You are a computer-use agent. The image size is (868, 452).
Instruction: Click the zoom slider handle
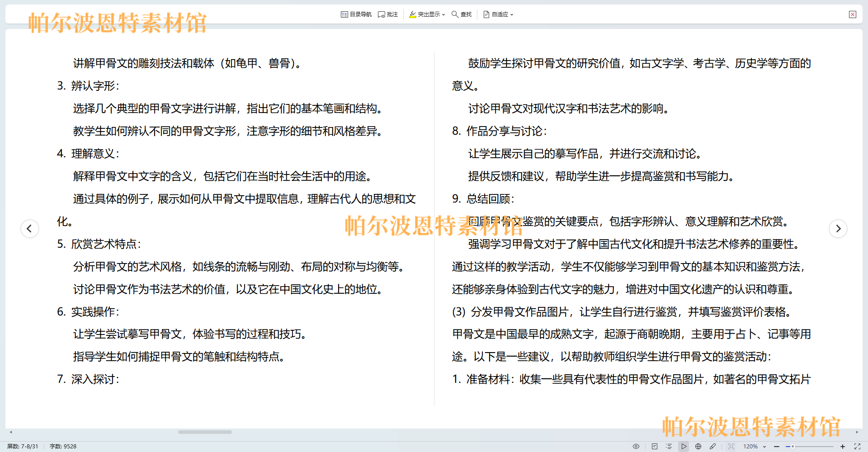(793, 446)
